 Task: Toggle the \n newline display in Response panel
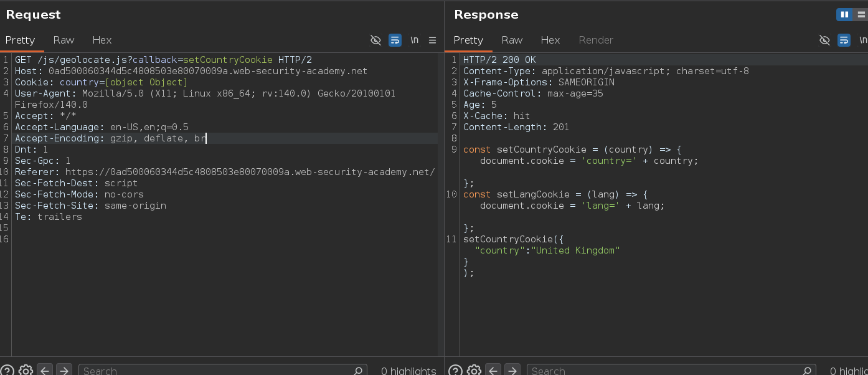pyautogui.click(x=863, y=40)
